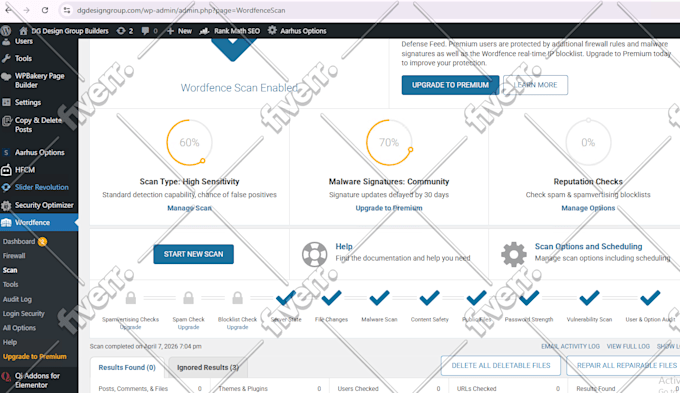Image resolution: width=680 pixels, height=393 pixels.
Task: Click Upgrade under Spam Check
Action: point(188,327)
